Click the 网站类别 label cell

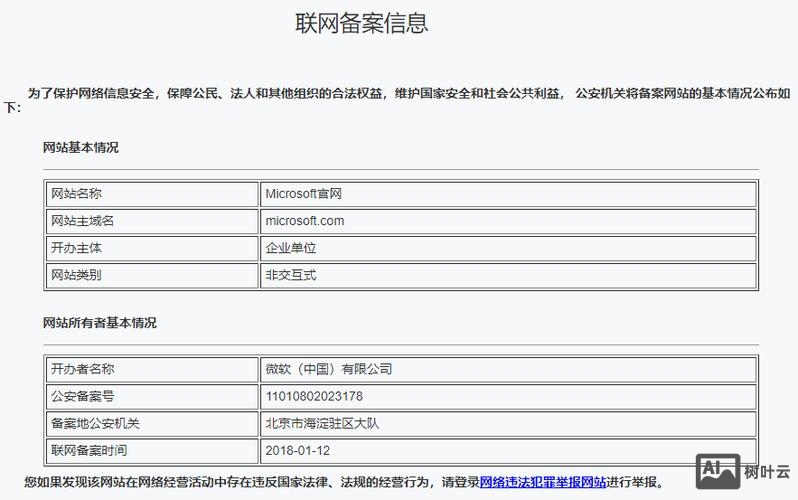coord(152,275)
